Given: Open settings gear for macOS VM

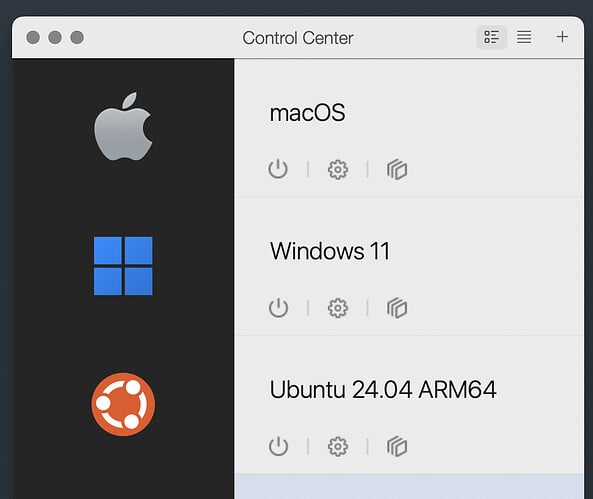Looking at the screenshot, I should coord(338,169).
